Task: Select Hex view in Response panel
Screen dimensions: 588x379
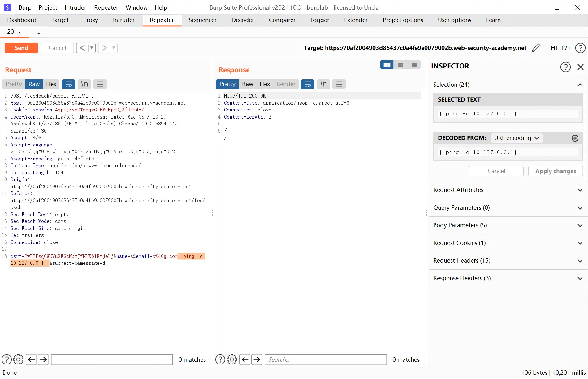Action: [265, 84]
